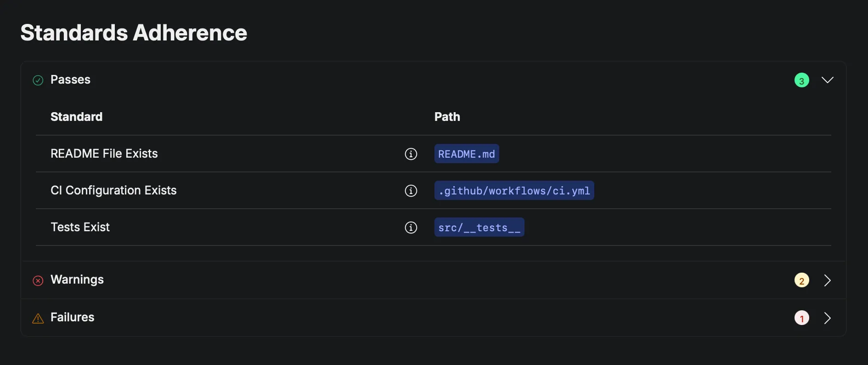
Task: Click the Path column header
Action: (x=447, y=117)
